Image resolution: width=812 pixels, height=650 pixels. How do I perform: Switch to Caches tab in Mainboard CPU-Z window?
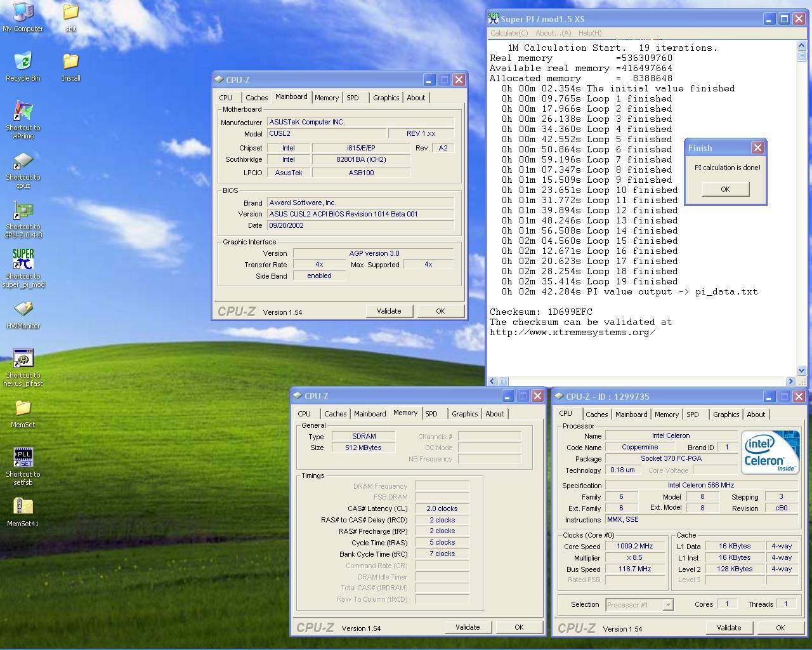(256, 98)
